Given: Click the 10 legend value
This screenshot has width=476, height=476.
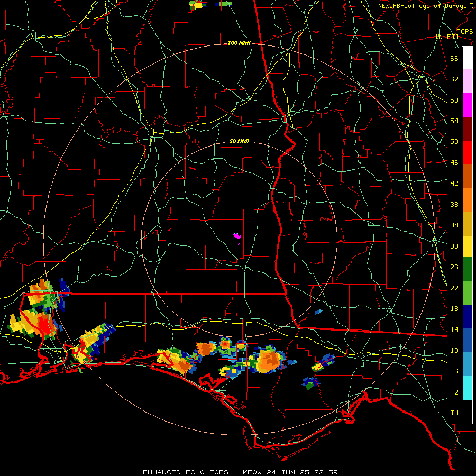Looking at the screenshot, I should point(454,350).
